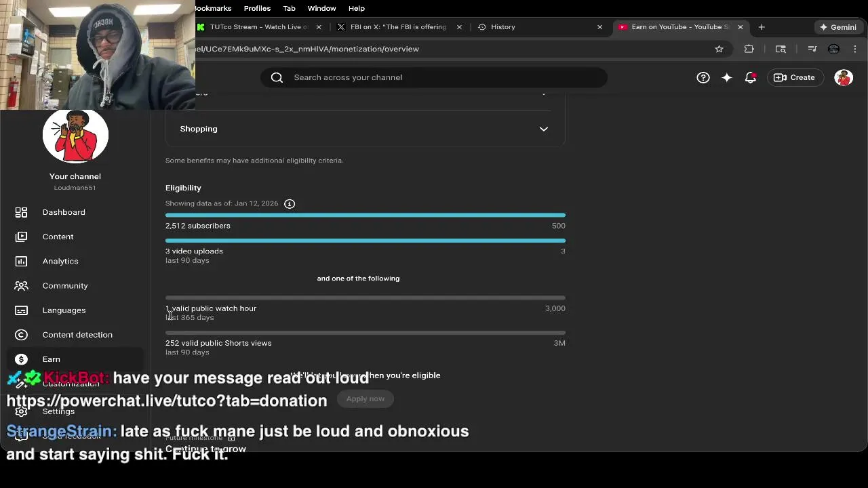Open the Tab menu
Viewport: 868px width, 488px height.
289,8
